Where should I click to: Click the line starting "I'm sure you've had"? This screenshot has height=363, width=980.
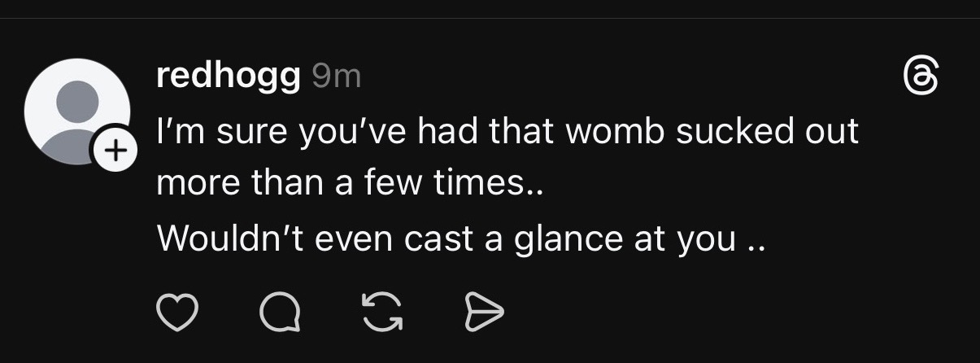(x=506, y=132)
